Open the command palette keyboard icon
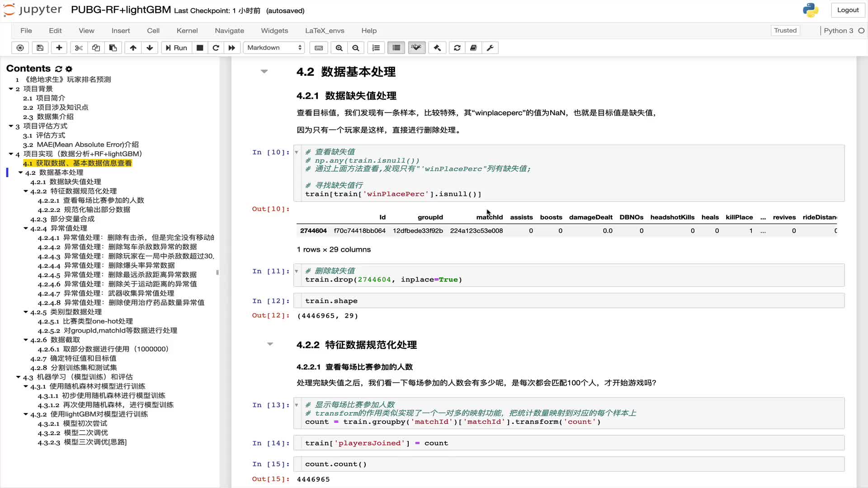This screenshot has height=488, width=868. (319, 48)
